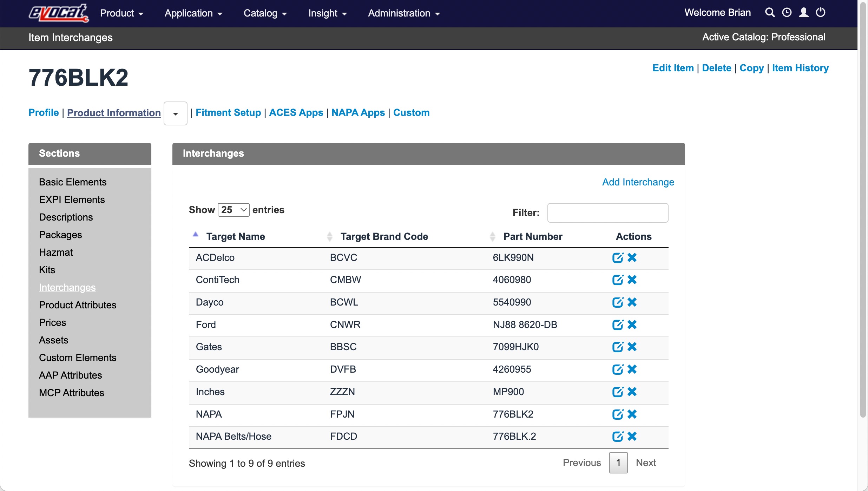Viewport: 868px width, 491px height.
Task: Edit the Inches interchange row
Action: (618, 392)
